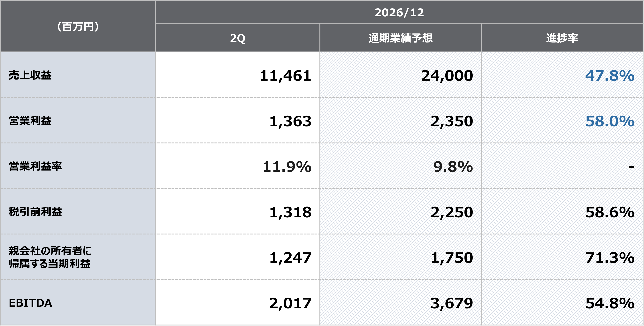
Task: Select the EBITDA row label
Action: [x=30, y=303]
